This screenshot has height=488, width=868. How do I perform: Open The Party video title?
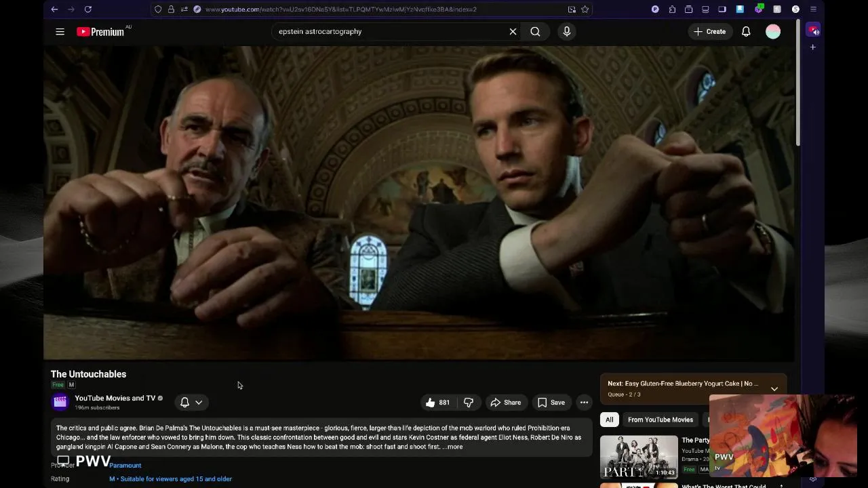pyautogui.click(x=695, y=440)
